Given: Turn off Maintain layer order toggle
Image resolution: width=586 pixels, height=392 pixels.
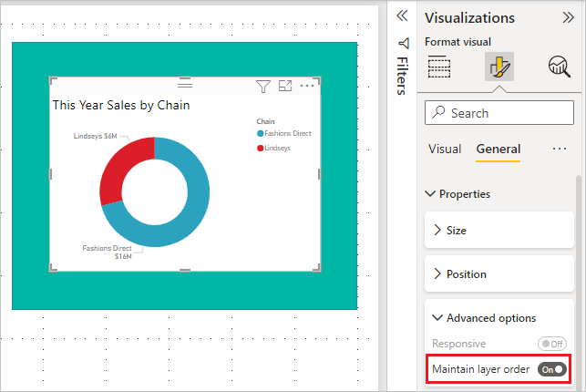Looking at the screenshot, I should click(x=551, y=369).
